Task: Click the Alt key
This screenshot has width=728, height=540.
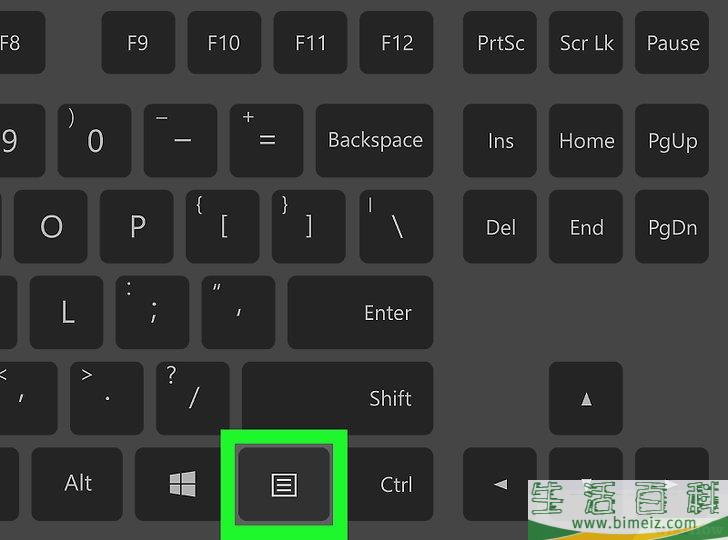Action: point(78,484)
